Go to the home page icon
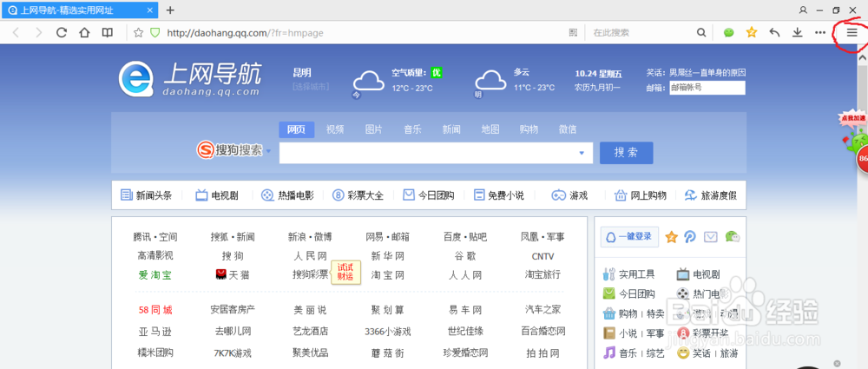The width and height of the screenshot is (868, 369). [x=84, y=33]
